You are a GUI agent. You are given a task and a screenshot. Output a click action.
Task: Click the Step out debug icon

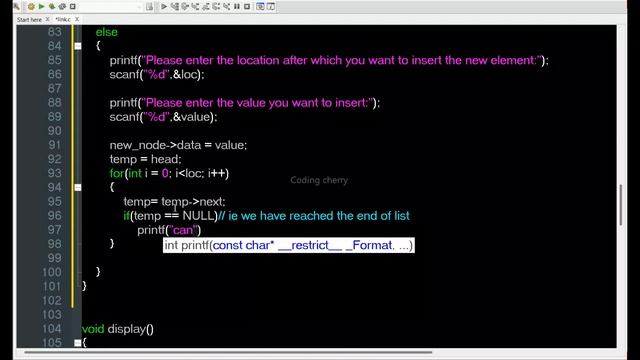pyautogui.click(x=206, y=7)
